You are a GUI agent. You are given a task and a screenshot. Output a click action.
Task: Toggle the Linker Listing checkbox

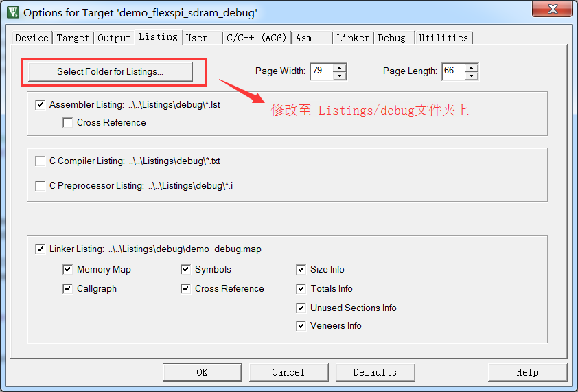tap(41, 249)
